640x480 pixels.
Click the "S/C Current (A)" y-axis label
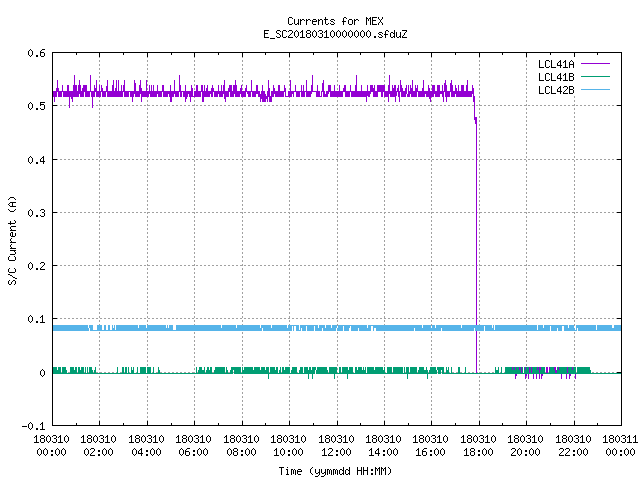coord(12,240)
